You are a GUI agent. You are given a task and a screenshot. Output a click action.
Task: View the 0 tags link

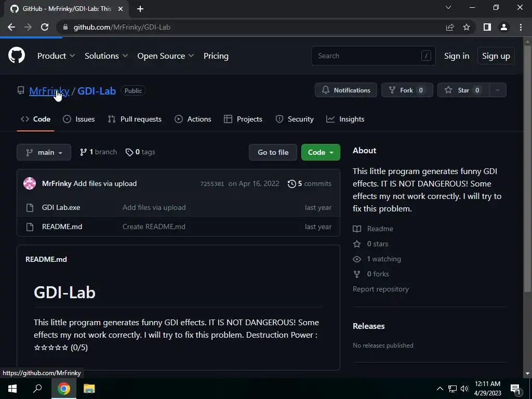140,152
